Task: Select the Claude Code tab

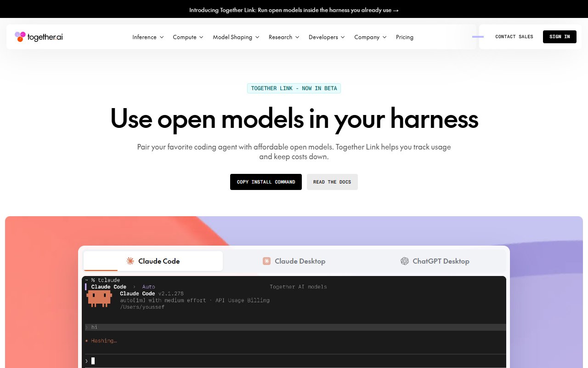Action: 153,261
